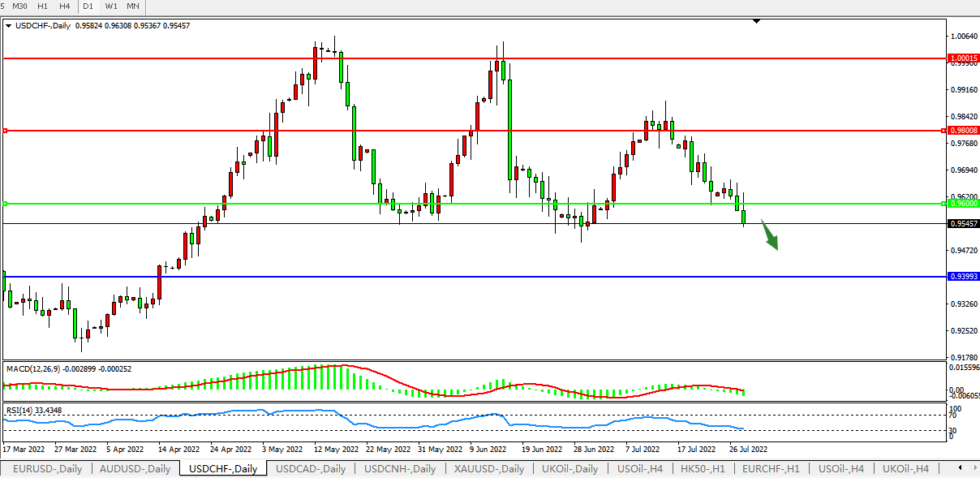Open the HK50-,H1 chart tab
980x478 pixels.
(704, 468)
